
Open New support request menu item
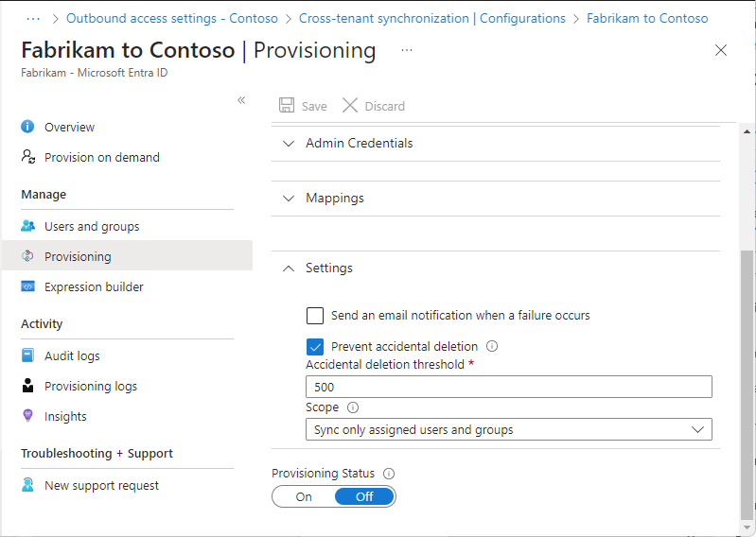click(x=101, y=485)
